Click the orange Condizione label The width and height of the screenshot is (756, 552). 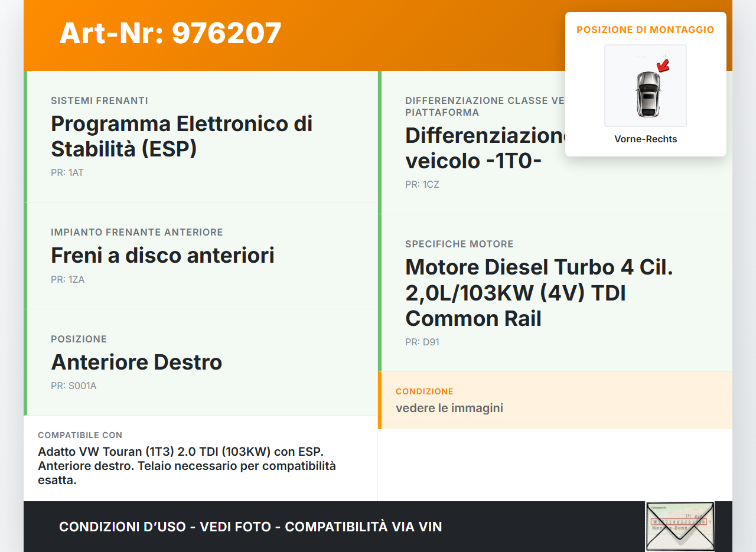click(424, 391)
